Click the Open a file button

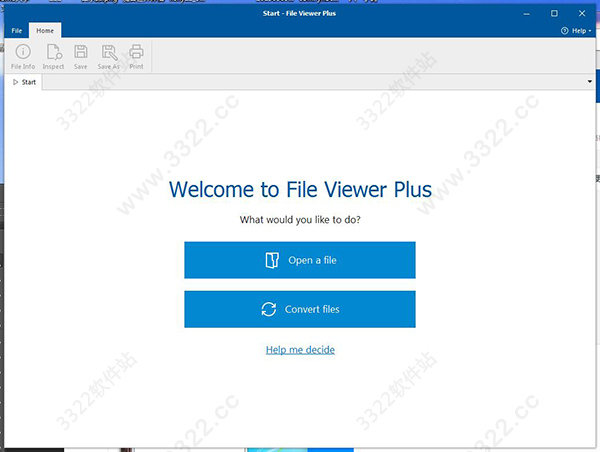click(x=300, y=260)
